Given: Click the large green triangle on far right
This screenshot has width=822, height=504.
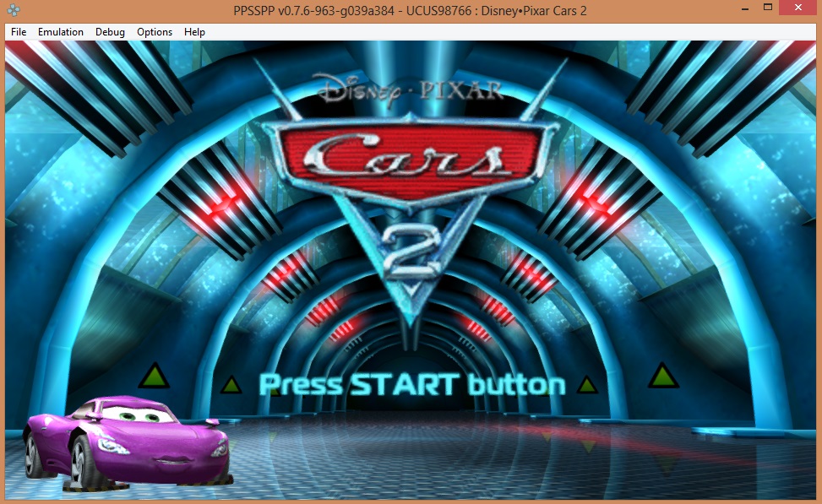Looking at the screenshot, I should (663, 376).
